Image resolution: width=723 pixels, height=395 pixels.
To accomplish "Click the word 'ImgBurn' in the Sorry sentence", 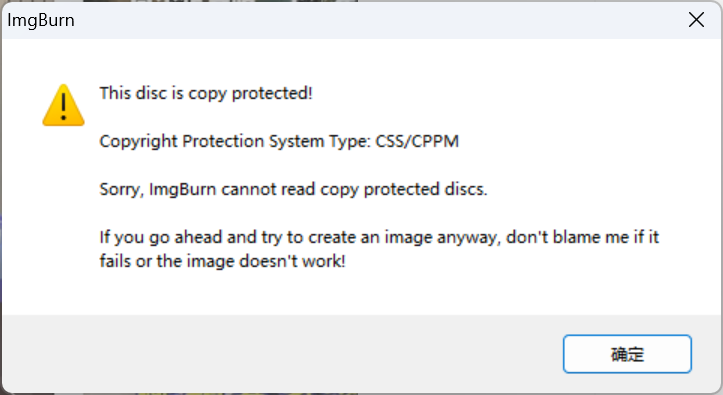I will (183, 189).
